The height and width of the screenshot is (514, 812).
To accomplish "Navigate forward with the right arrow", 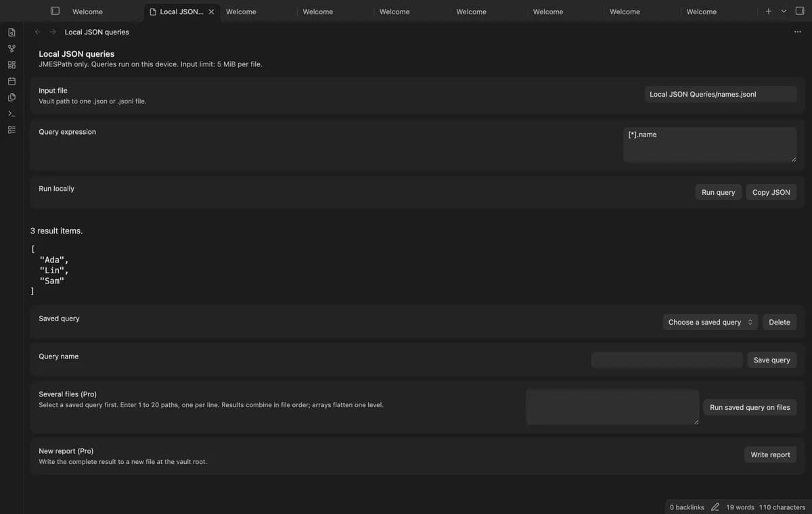I will (x=53, y=32).
